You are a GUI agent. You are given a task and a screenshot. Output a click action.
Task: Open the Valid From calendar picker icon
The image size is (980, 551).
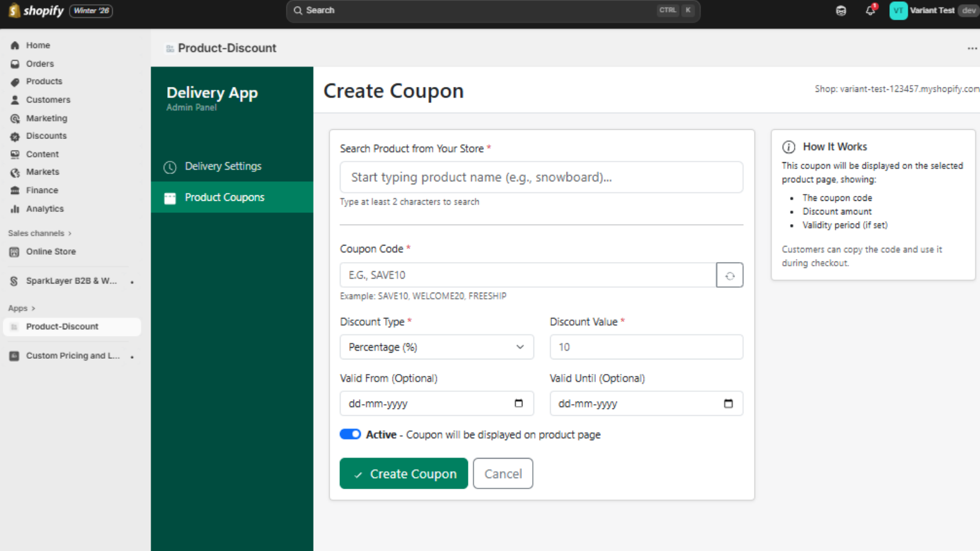pos(519,403)
